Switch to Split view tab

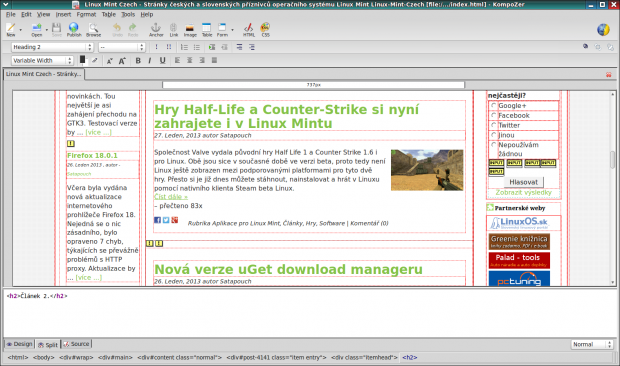48,344
